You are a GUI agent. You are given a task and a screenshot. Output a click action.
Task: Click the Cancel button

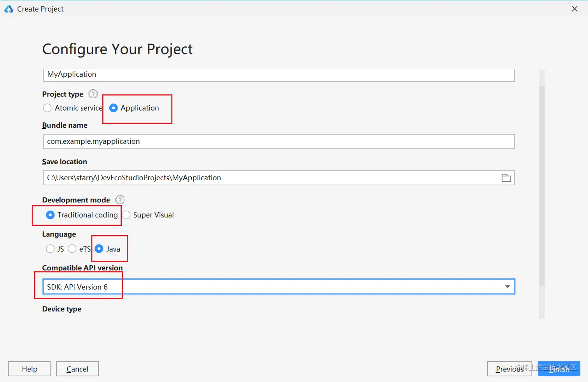click(x=77, y=369)
